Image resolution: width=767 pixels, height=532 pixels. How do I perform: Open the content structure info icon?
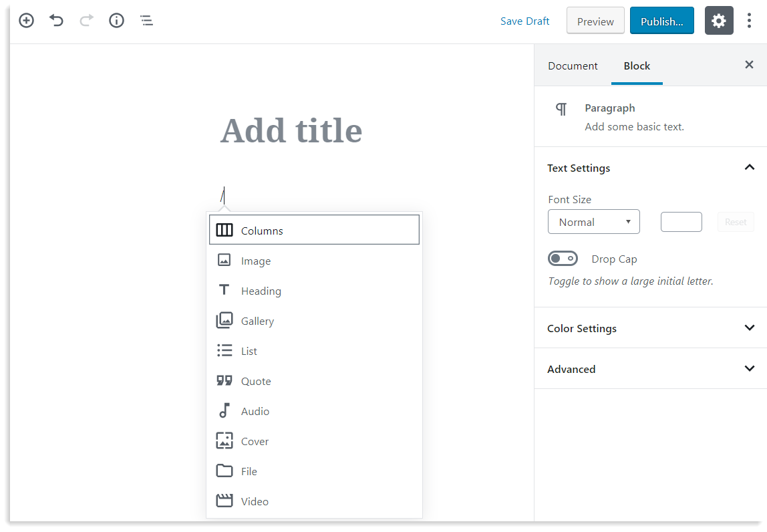tap(116, 21)
